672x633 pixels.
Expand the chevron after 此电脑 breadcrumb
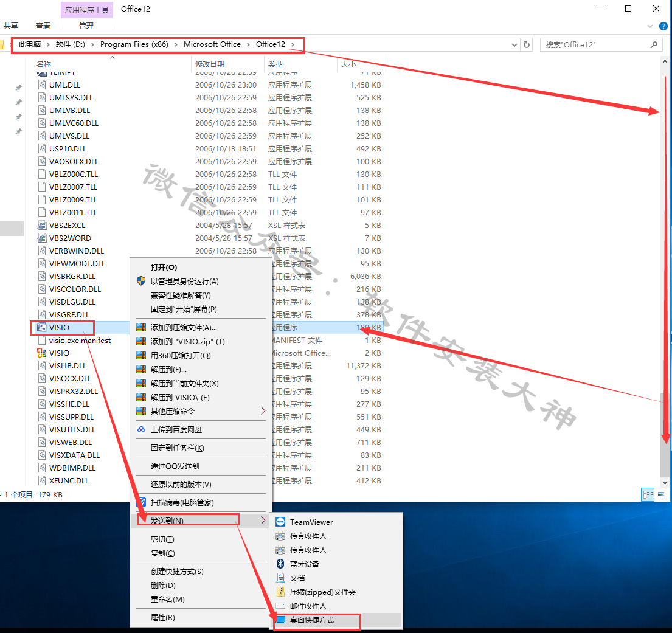coord(48,44)
